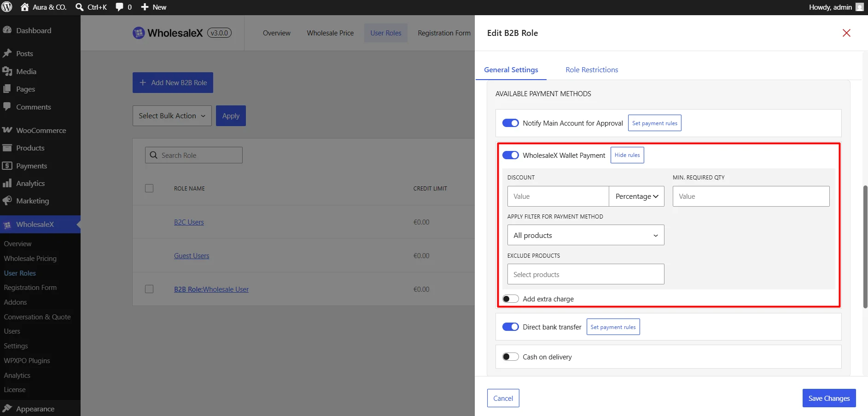The width and height of the screenshot is (868, 416).
Task: Open Settings in WholesaleX submenu
Action: click(16, 346)
